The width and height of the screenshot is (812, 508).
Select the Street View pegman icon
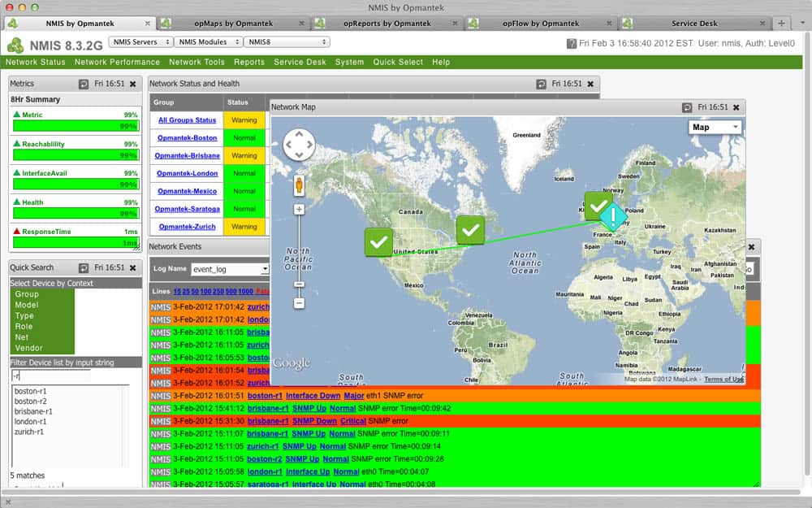pos(299,185)
